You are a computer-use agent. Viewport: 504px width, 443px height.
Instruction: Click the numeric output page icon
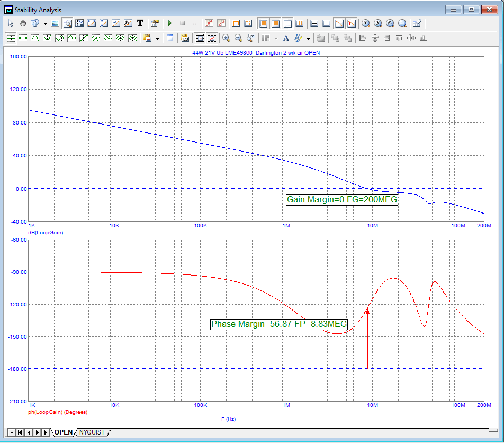(170, 38)
